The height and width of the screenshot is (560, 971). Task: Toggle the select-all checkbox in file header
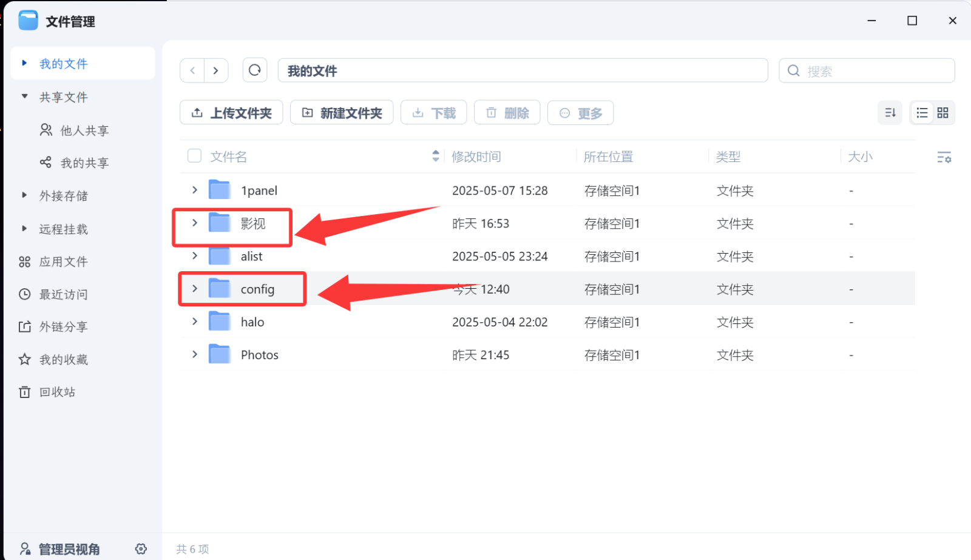pyautogui.click(x=194, y=156)
